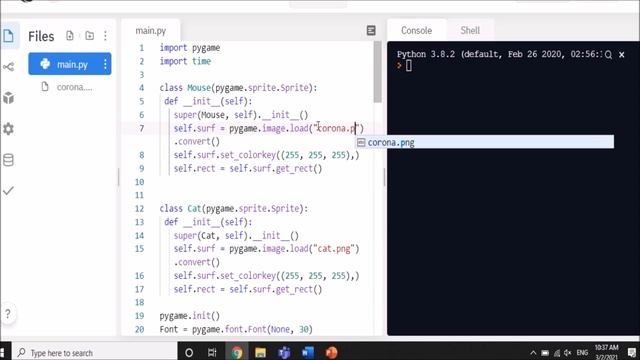Viewport: 640px width, 360px height.
Task: Open Cortana circle on taskbar
Action: tap(189, 353)
